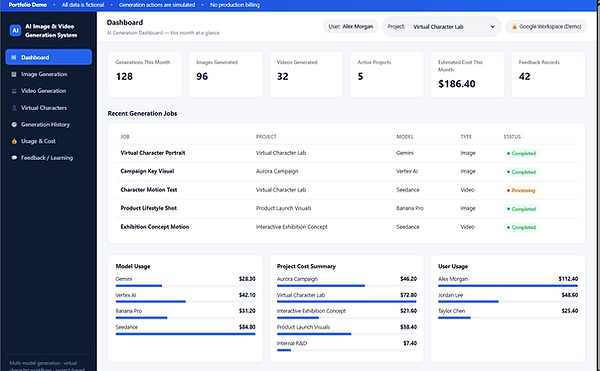The image size is (600, 371).
Task: Click the User: Alex Morgan pill
Action: point(351,27)
